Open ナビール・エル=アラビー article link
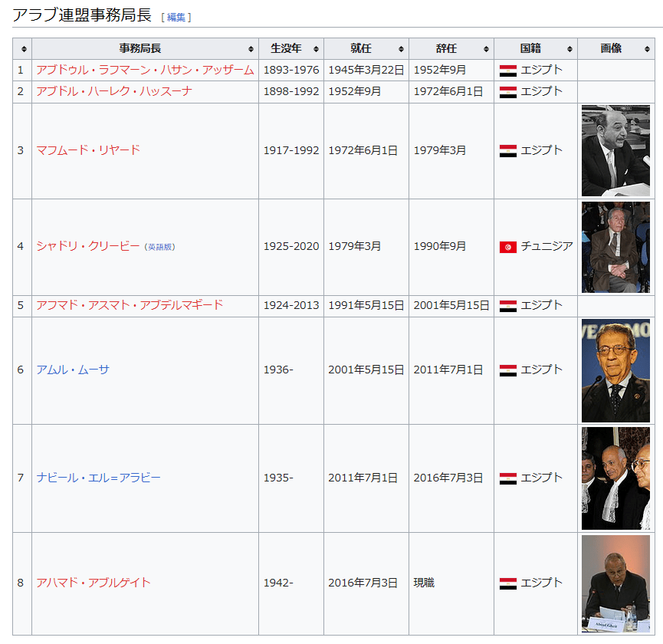This screenshot has width=663, height=644. click(x=98, y=478)
